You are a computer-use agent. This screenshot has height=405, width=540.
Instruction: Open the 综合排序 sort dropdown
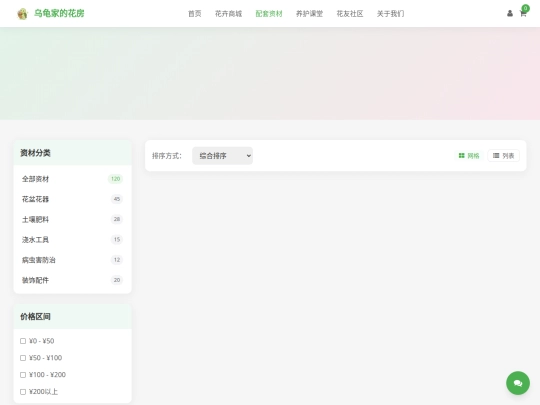(x=222, y=156)
